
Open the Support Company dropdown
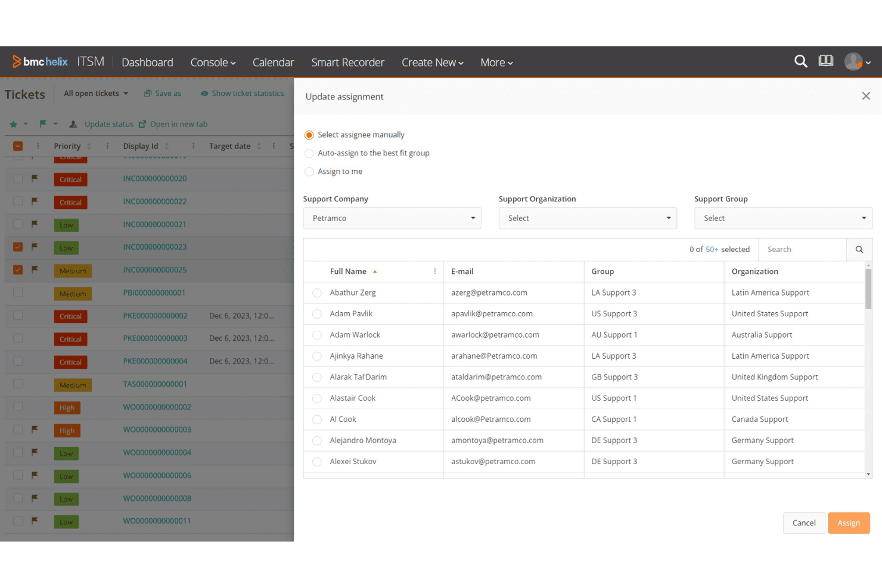click(x=392, y=219)
